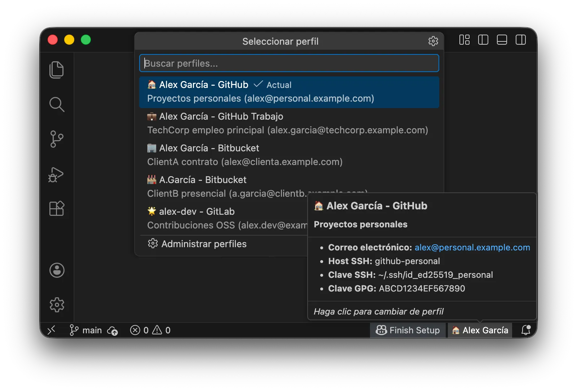Image resolution: width=577 pixels, height=392 pixels.
Task: Open the Search view in activity bar
Action: [57, 104]
